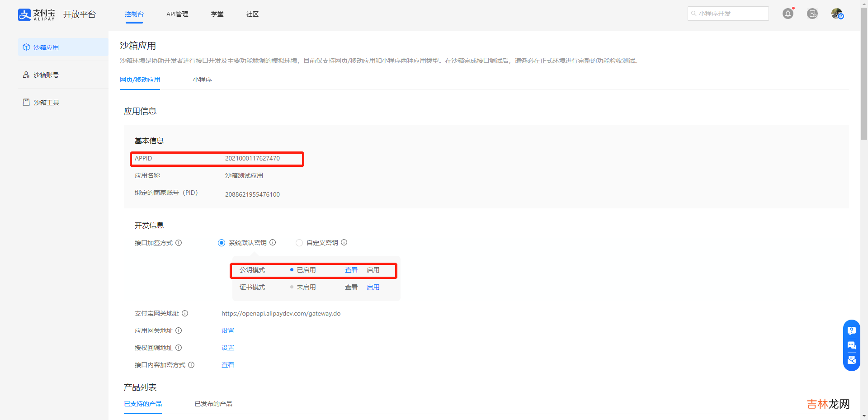
Task: Click 查看 link for 公钥模式
Action: [x=351, y=270]
